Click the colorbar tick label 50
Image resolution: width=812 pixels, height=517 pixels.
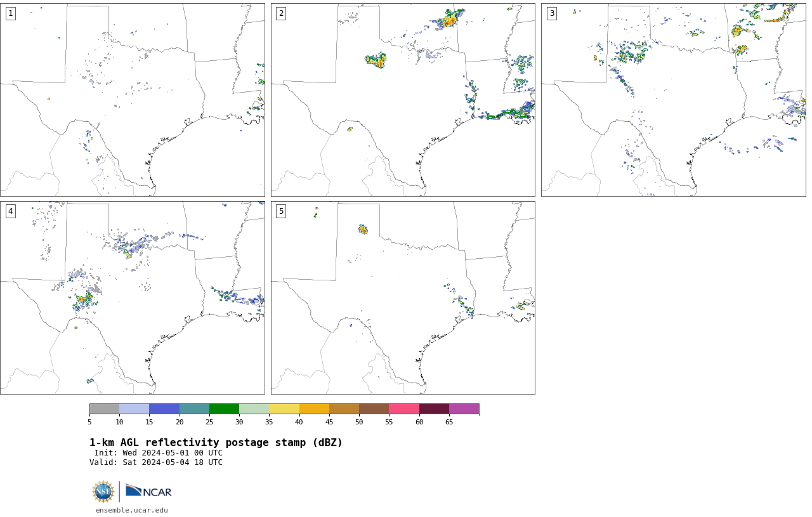359,422
